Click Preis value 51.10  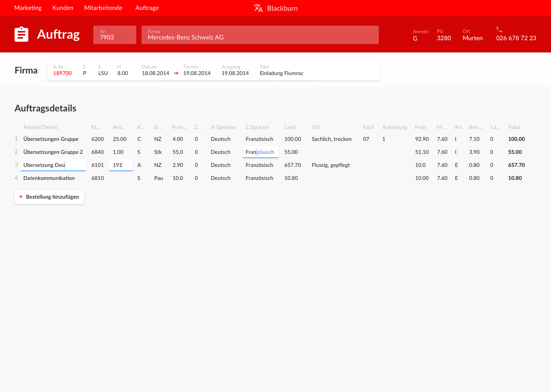[x=422, y=152]
